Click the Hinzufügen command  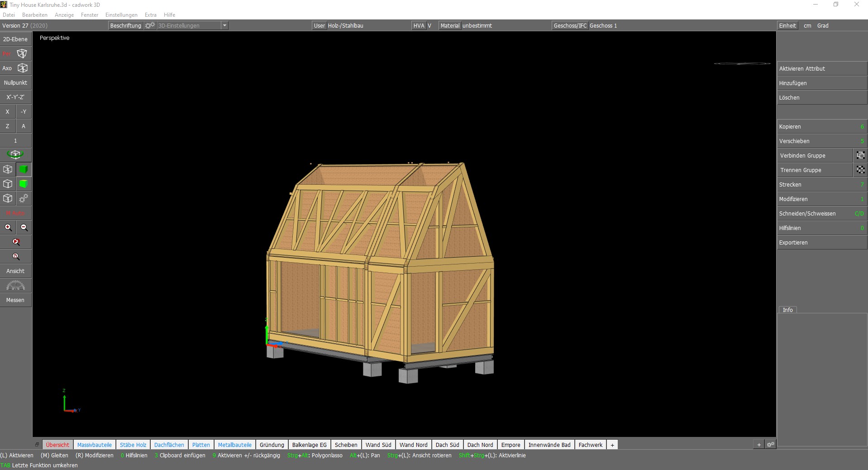(822, 83)
